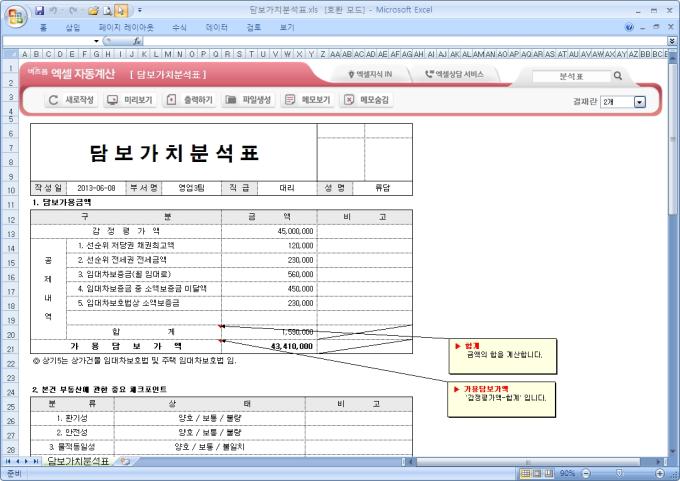
Task: Select the 대리 rank cell
Action: point(287,188)
